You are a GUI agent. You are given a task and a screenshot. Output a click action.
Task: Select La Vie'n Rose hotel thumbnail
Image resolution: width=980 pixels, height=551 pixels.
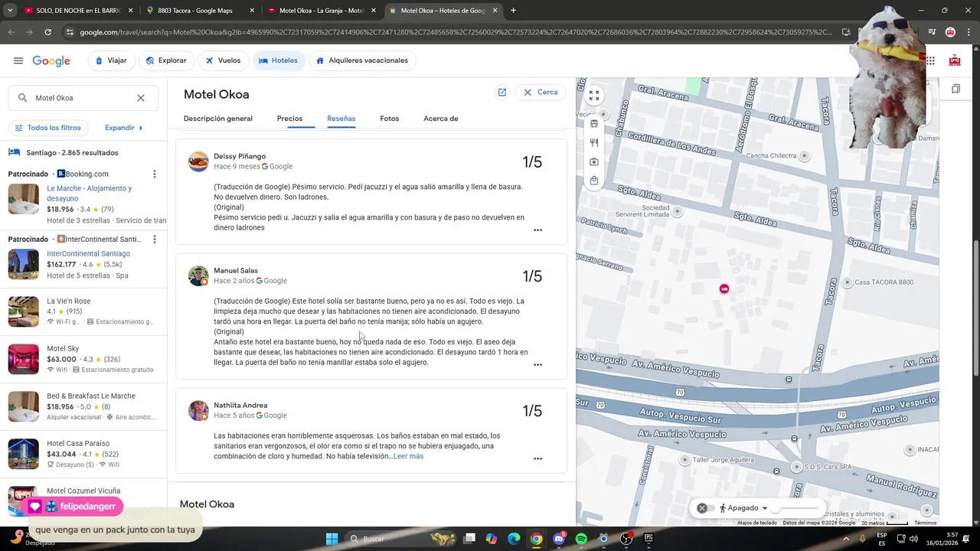[24, 311]
